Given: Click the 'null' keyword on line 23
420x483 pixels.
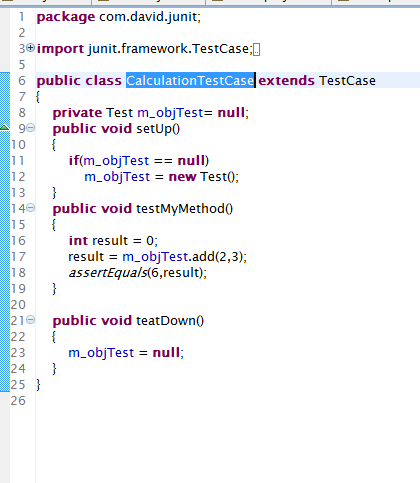Looking at the screenshot, I should [166, 353].
